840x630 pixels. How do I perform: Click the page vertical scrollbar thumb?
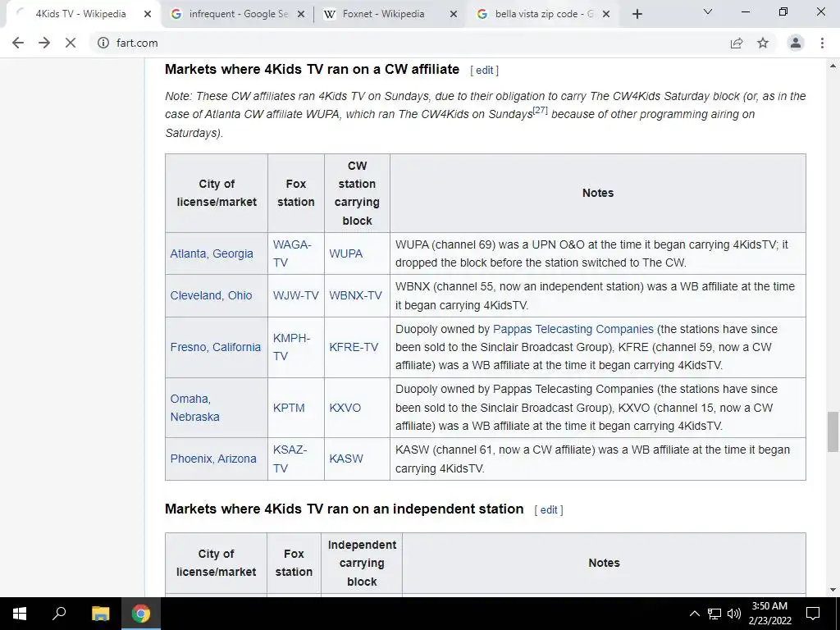(833, 431)
